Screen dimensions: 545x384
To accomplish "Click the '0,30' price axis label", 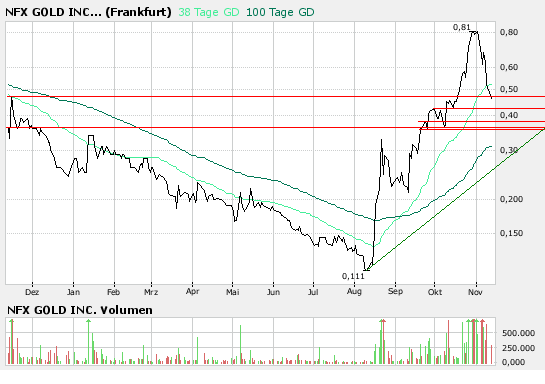I will pos(509,150).
